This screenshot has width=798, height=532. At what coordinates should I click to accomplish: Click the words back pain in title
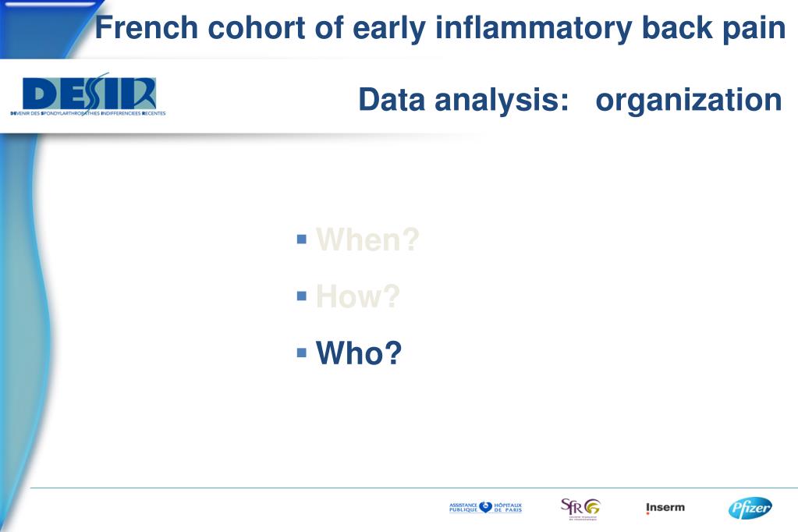click(x=714, y=28)
